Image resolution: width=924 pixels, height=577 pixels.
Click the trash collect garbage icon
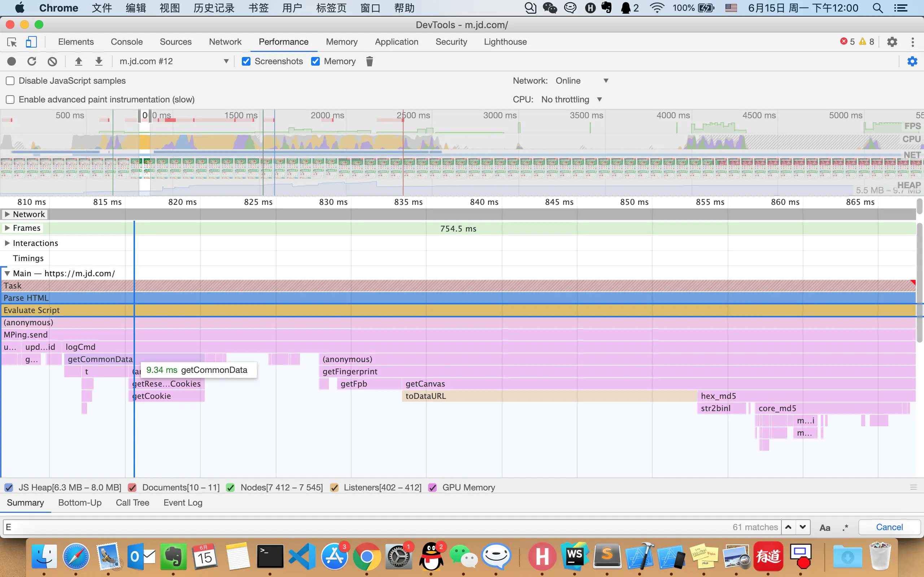click(369, 61)
